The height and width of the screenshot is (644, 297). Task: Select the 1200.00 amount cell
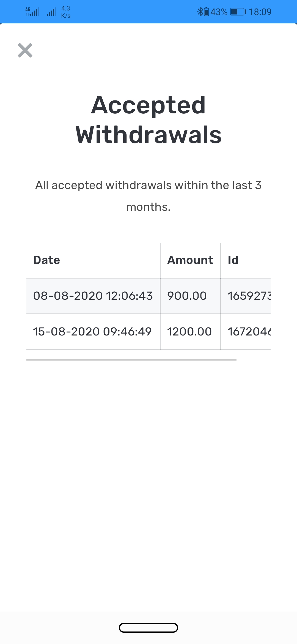[x=189, y=332]
